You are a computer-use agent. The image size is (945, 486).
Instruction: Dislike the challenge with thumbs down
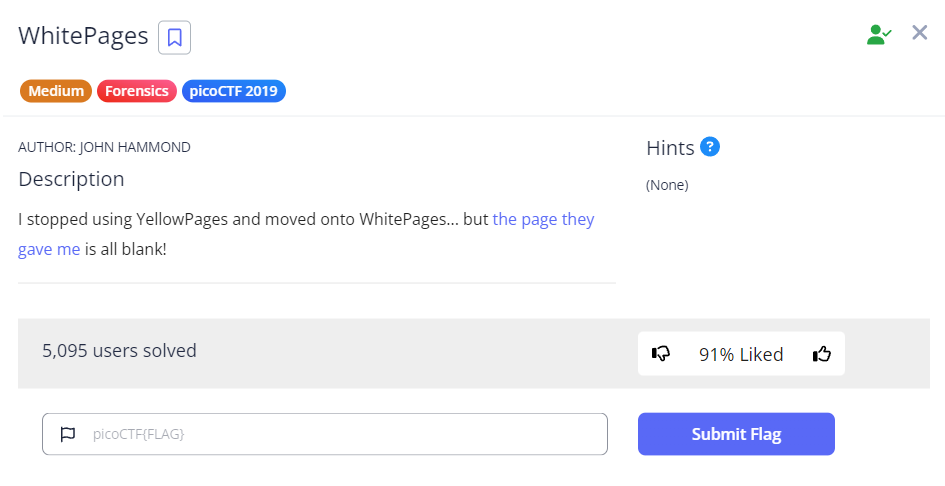[661, 354]
